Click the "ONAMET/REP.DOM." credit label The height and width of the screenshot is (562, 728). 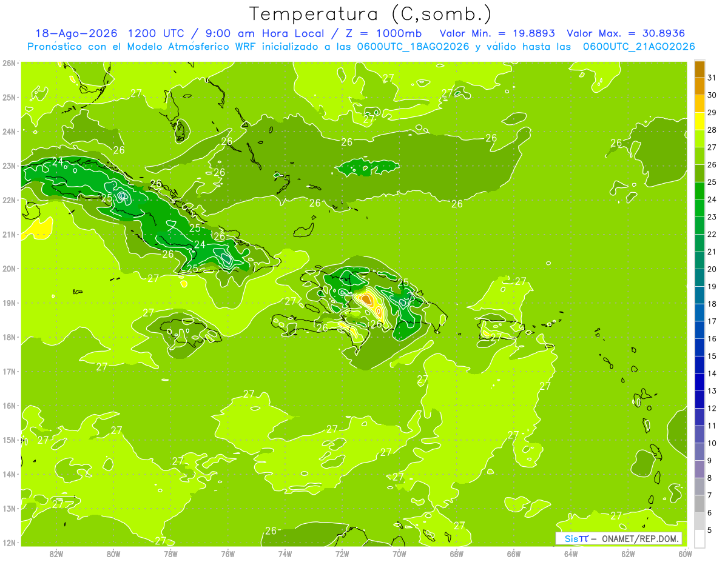point(641,538)
